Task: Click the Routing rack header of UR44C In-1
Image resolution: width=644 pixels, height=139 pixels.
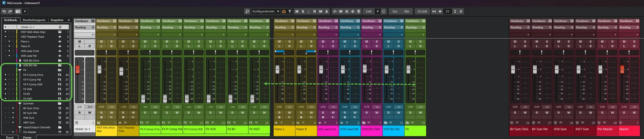Action: 85,27
